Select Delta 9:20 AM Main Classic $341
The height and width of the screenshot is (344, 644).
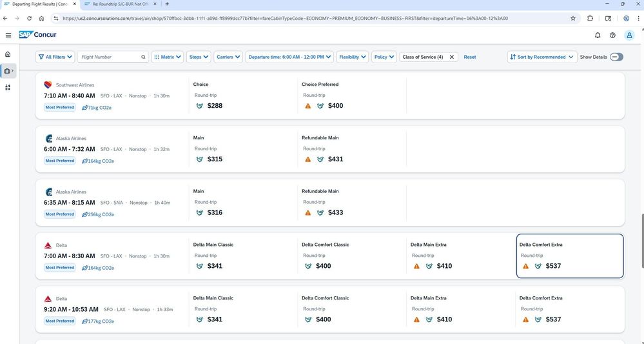(243, 310)
